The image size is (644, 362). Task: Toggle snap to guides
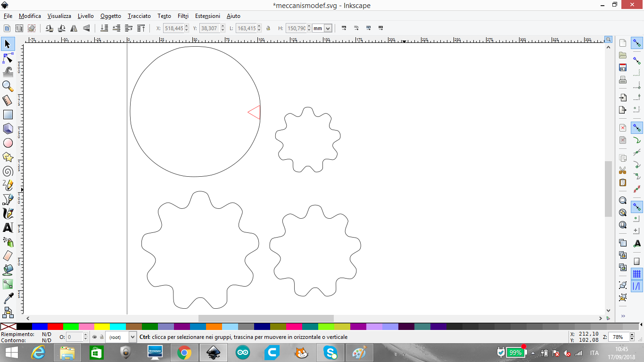click(637, 286)
